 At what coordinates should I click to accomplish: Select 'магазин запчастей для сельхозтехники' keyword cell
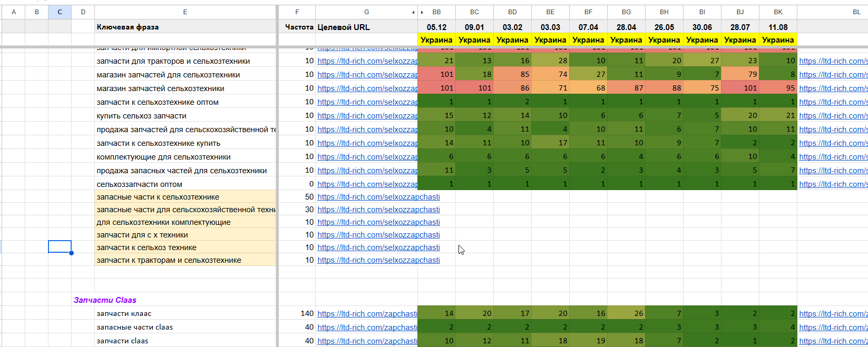[185, 75]
